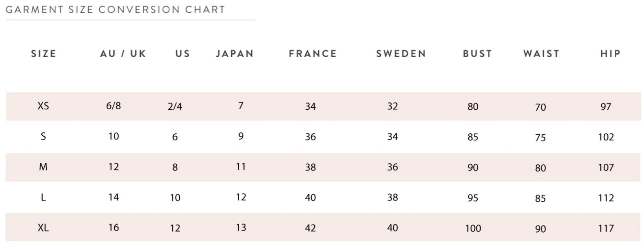Select bust value 100 in XL row
644x246 pixels.
coord(473,228)
